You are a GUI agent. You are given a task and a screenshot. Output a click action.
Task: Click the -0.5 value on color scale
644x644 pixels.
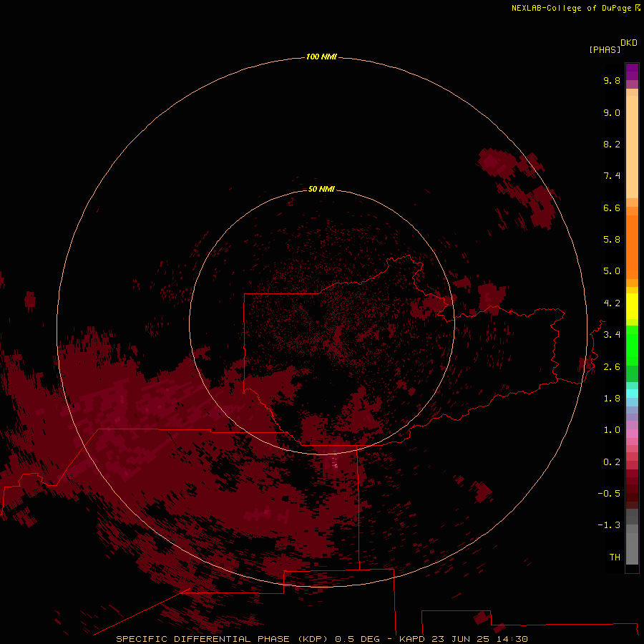click(609, 494)
